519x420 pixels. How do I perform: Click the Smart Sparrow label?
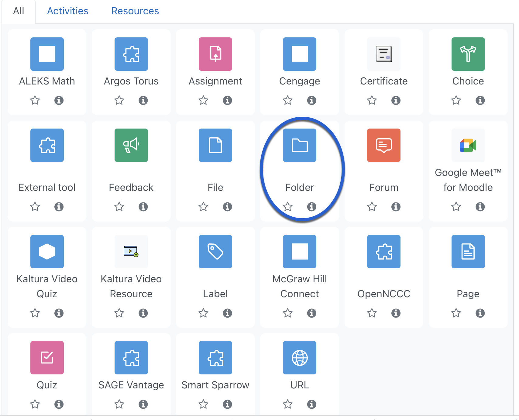pyautogui.click(x=215, y=385)
